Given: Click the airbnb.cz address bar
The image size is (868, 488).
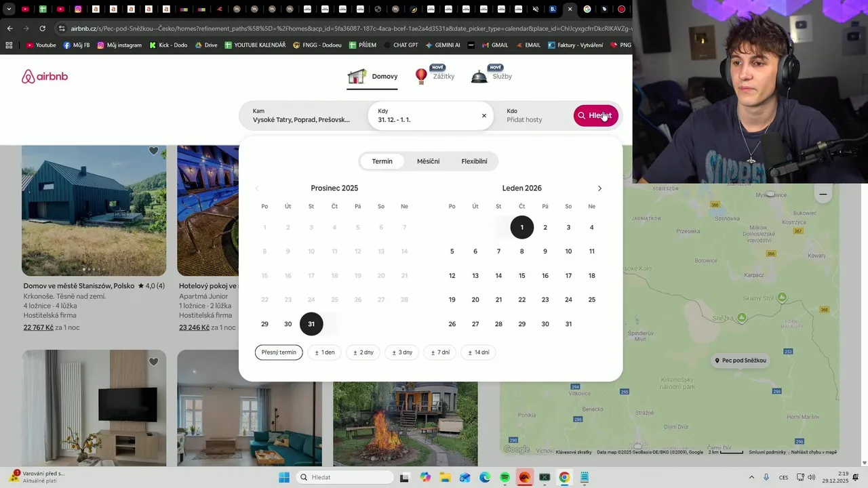Looking at the screenshot, I should (x=349, y=28).
